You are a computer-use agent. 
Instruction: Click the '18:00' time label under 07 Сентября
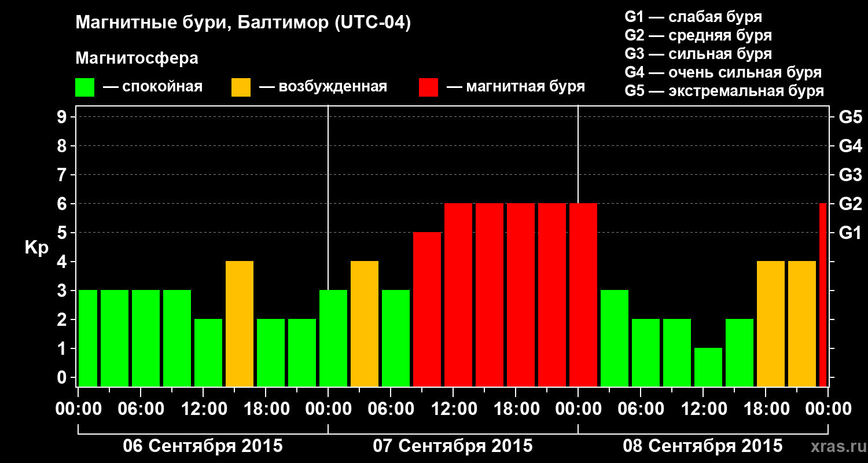[x=516, y=409]
